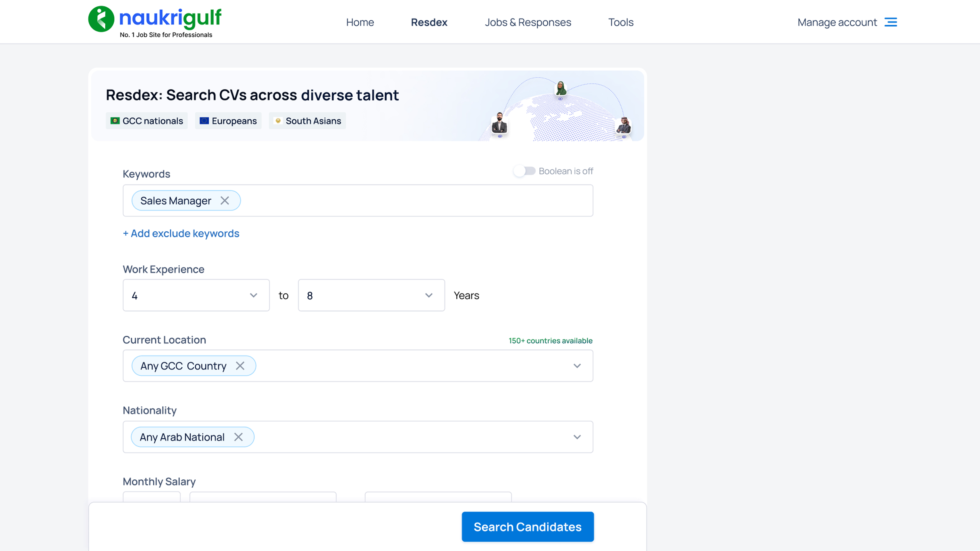This screenshot has width=980, height=551.
Task: Expand the Nationality dropdown arrow
Action: pyautogui.click(x=577, y=437)
